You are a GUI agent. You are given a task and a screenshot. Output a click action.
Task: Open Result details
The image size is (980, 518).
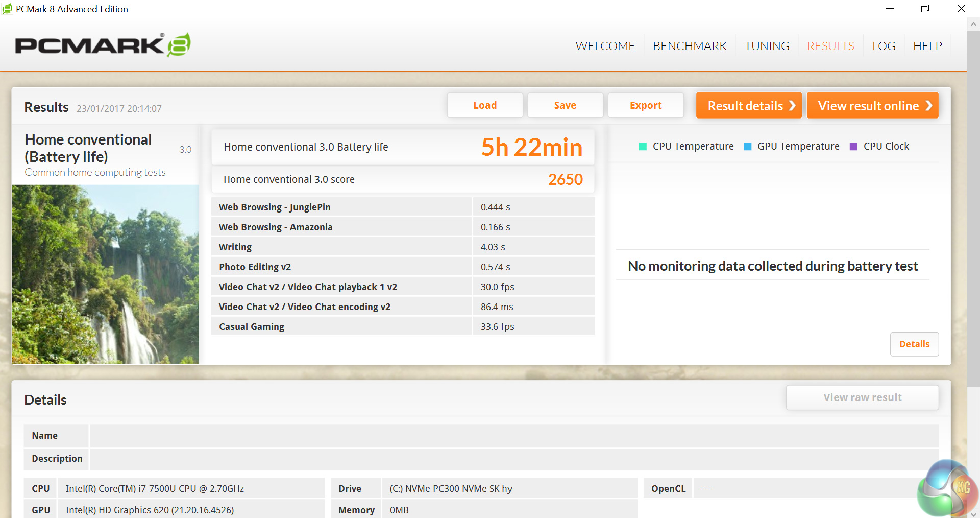click(x=749, y=105)
